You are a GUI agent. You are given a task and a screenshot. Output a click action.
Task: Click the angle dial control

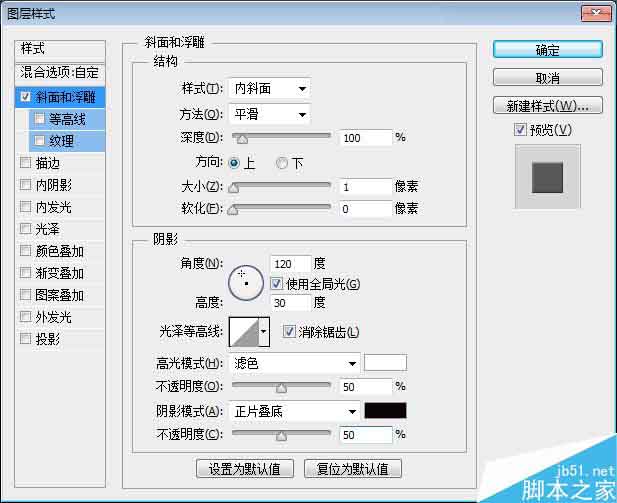246,283
